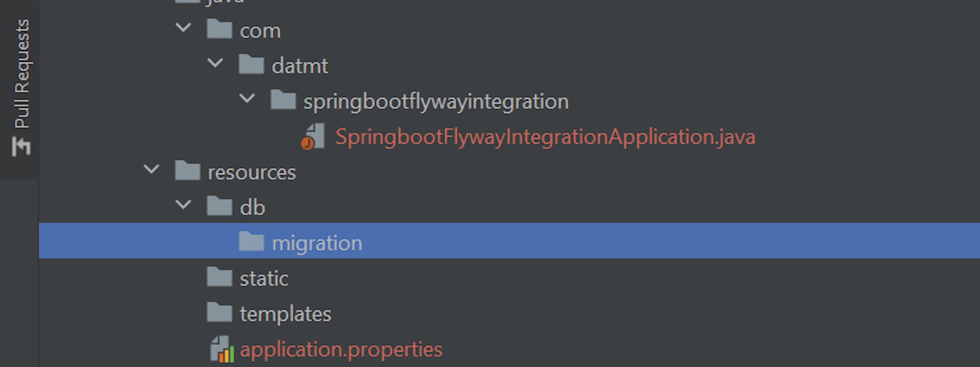
Task: Collapse the datmt package chevron
Action: coord(215,63)
